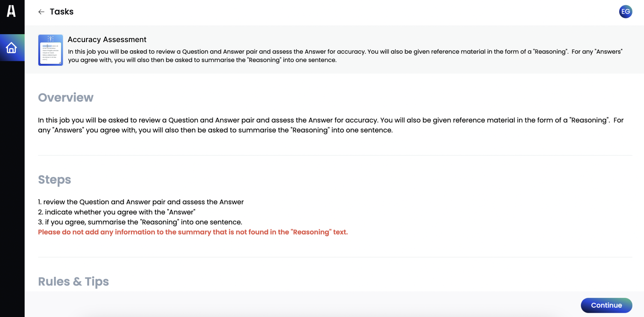This screenshot has width=644, height=317.
Task: Click the Accuracy Assessment document thumbnail
Action: 50,50
